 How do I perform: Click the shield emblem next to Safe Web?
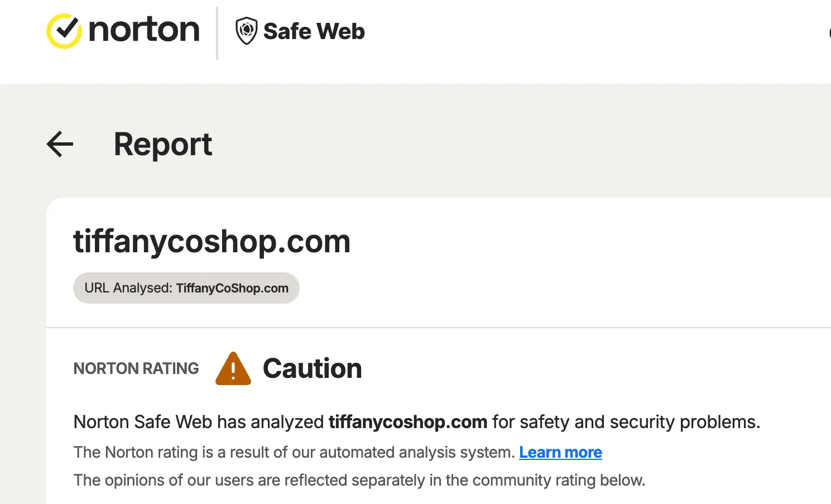[246, 32]
